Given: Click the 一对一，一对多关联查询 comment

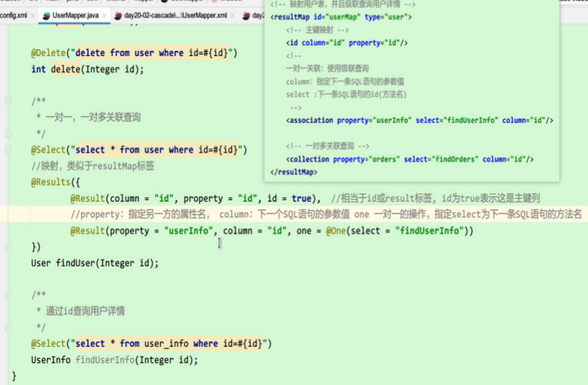Looking at the screenshot, I should pyautogui.click(x=93, y=117).
